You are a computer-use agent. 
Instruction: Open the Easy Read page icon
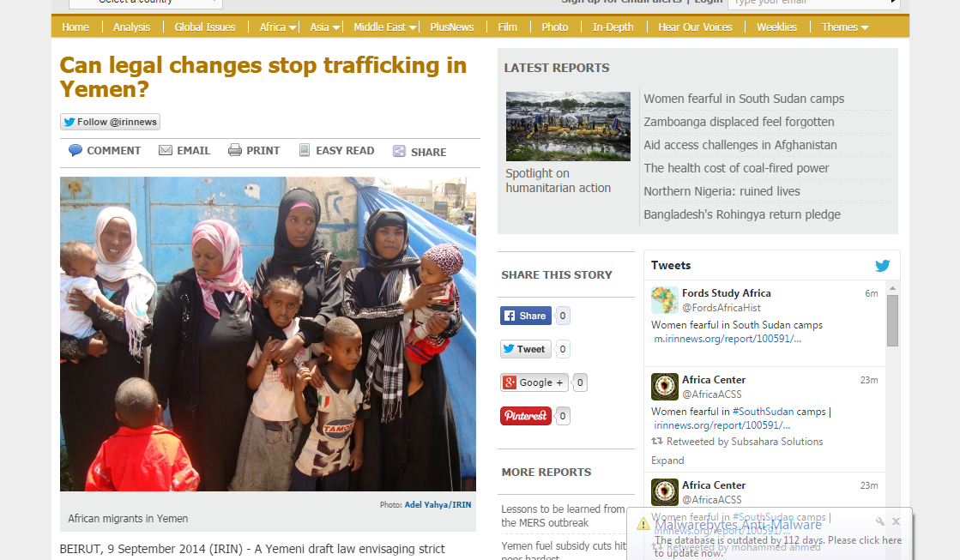tap(305, 151)
